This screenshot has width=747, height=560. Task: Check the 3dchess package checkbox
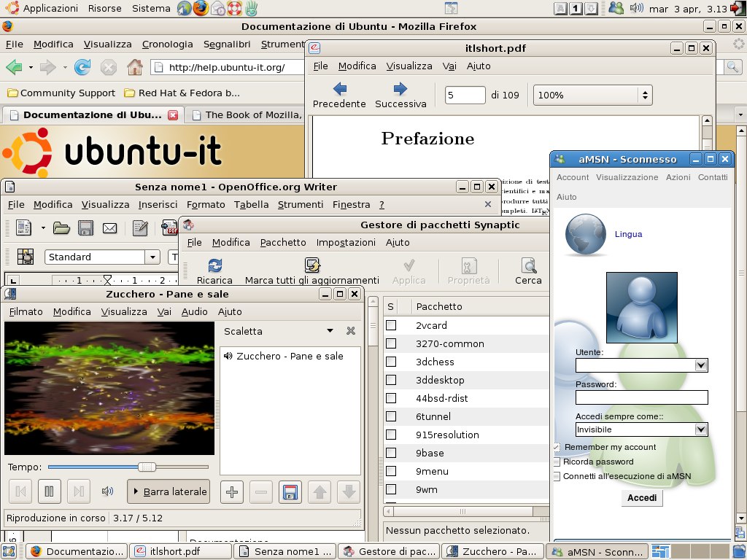coord(391,362)
